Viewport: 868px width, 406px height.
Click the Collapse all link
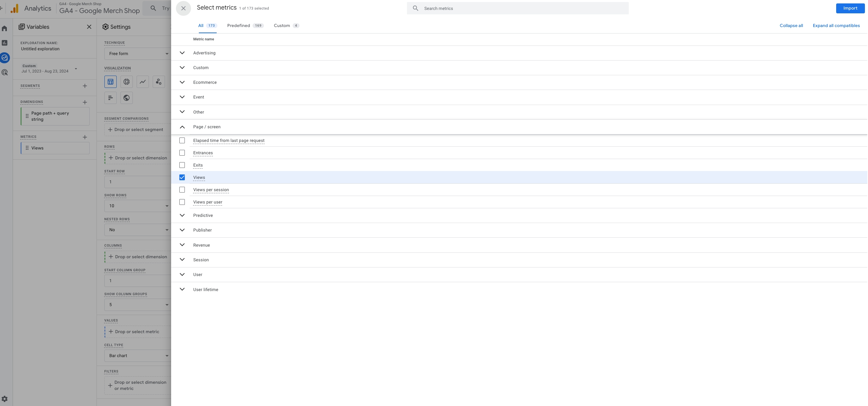coord(791,26)
